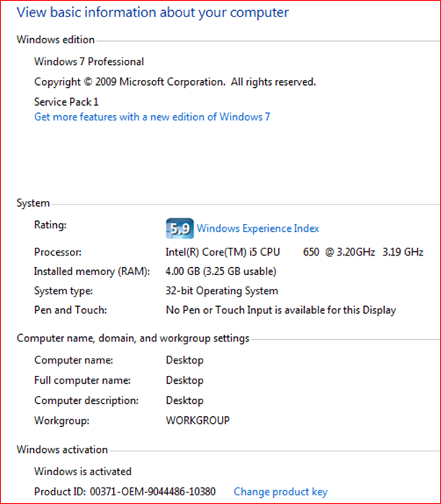Click the 'Computer description:' label
The image size is (441, 504).
[86, 401]
